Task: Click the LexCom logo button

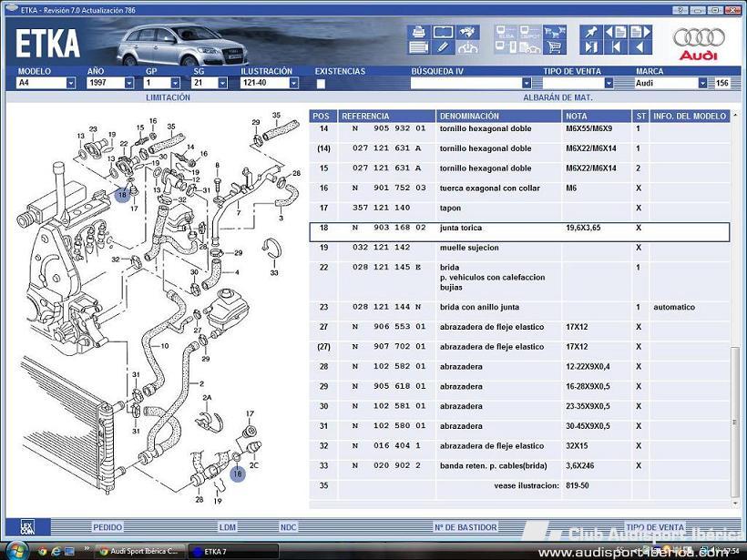Action: coord(27,527)
